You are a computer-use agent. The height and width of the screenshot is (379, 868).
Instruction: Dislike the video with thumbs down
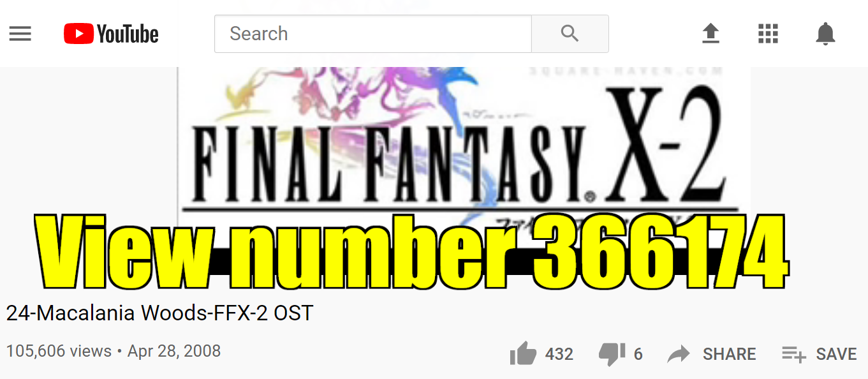click(612, 354)
